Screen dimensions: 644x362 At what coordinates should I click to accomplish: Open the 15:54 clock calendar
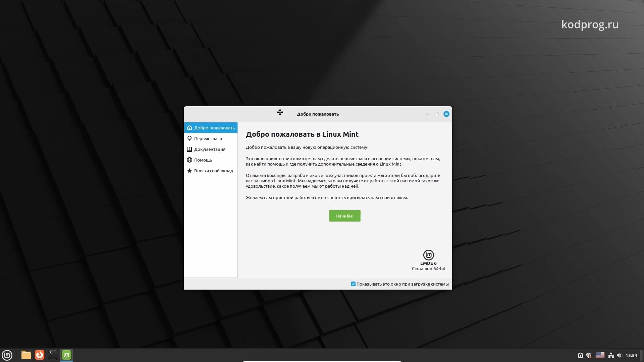pyautogui.click(x=631, y=355)
